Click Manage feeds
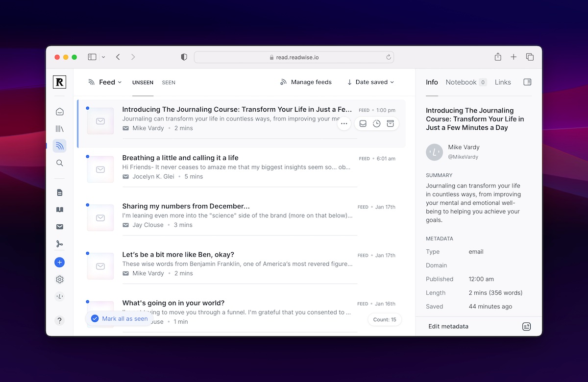The image size is (588, 382). click(x=306, y=82)
